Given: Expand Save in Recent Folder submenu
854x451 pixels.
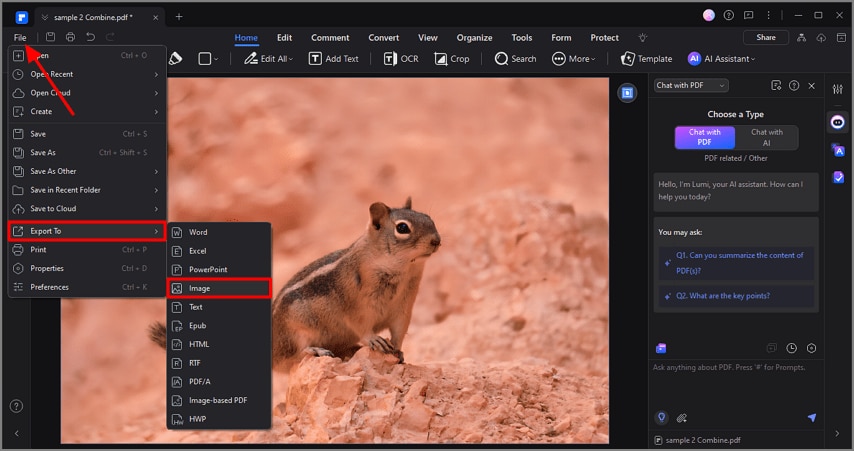Looking at the screenshot, I should pos(87,190).
